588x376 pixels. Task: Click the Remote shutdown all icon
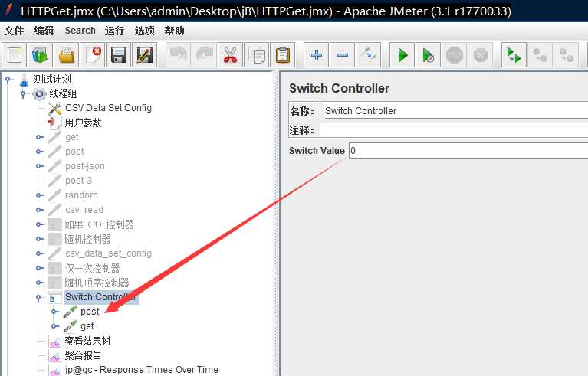tap(566, 55)
